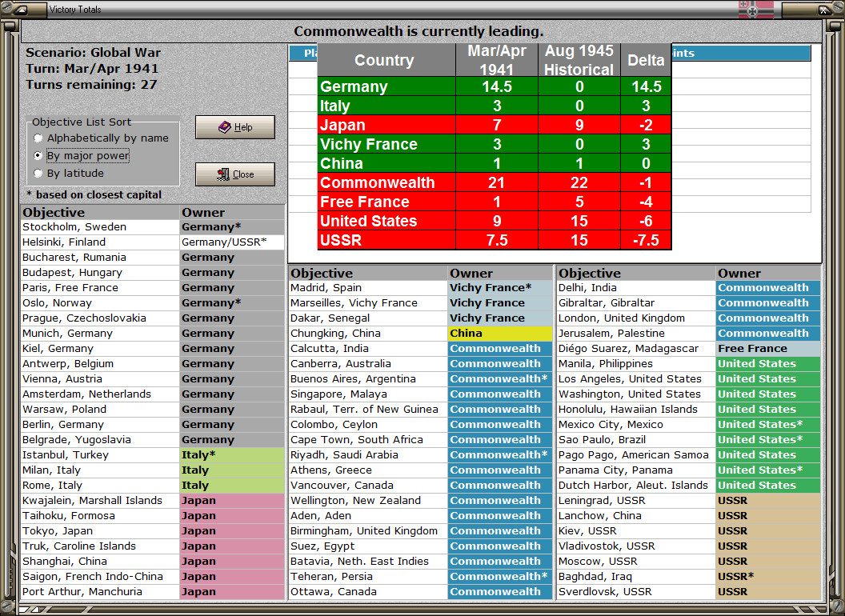845x616 pixels.
Task: Click Objective header in middle list
Action: click(368, 274)
